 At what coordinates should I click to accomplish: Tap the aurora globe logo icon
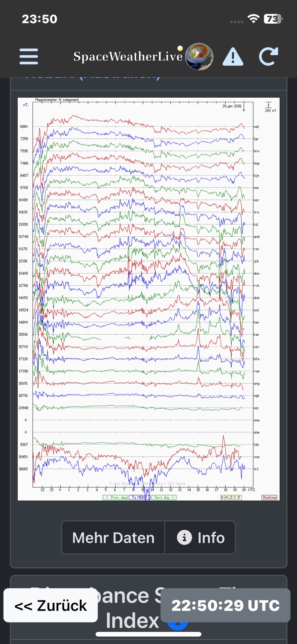pos(199,56)
